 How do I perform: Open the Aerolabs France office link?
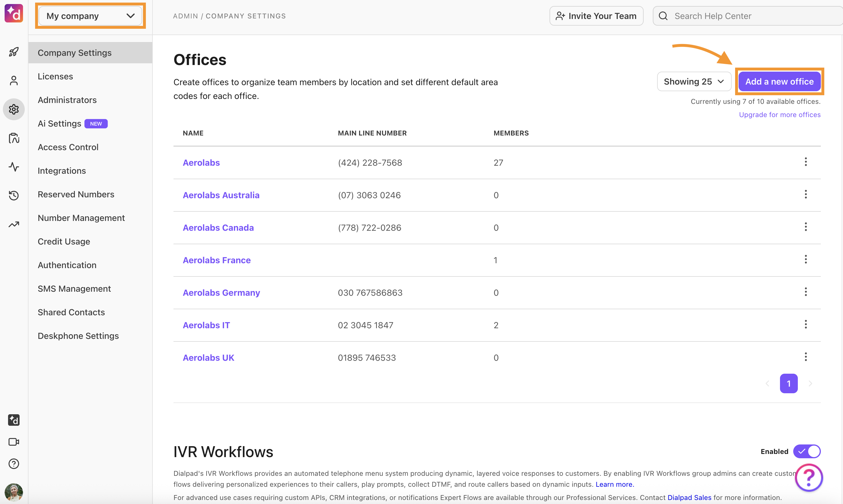pyautogui.click(x=217, y=260)
